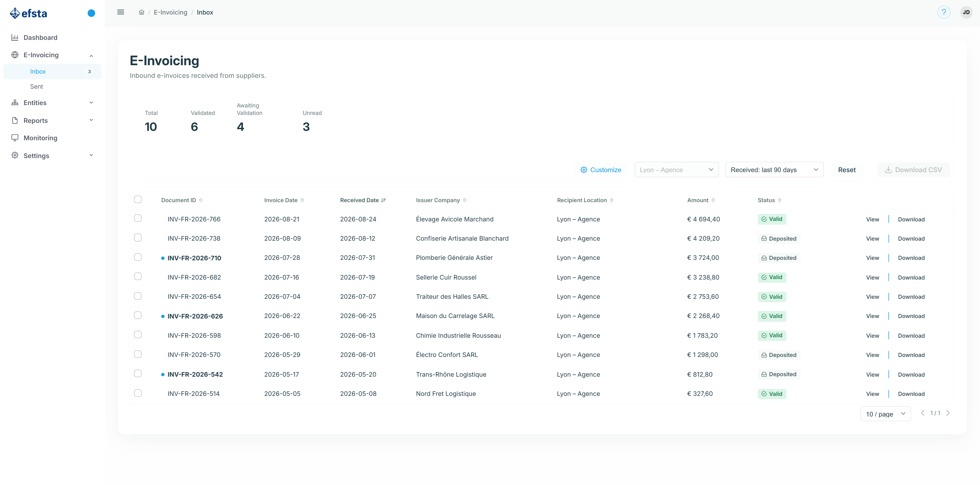Image resolution: width=980 pixels, height=485 pixels.
Task: Collapse the E-Invoicing sidebar chevron
Action: pyautogui.click(x=91, y=56)
